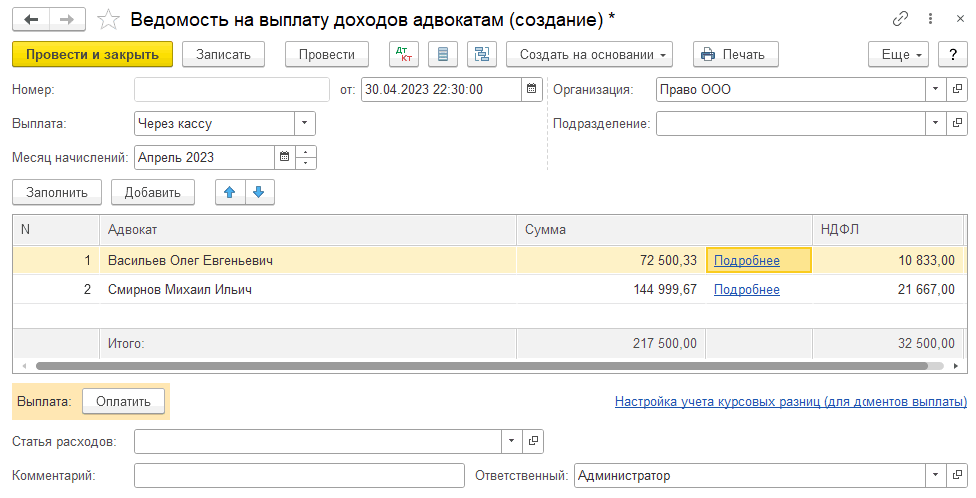Viewport: 976px width, 498px height.
Task: Open the Еще menu
Action: click(x=898, y=54)
